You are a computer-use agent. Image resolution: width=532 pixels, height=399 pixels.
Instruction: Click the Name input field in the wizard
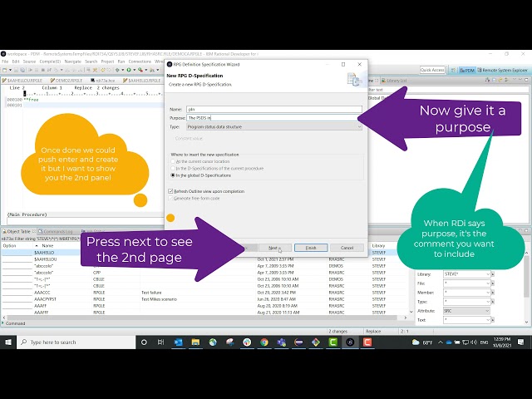tap(274, 109)
